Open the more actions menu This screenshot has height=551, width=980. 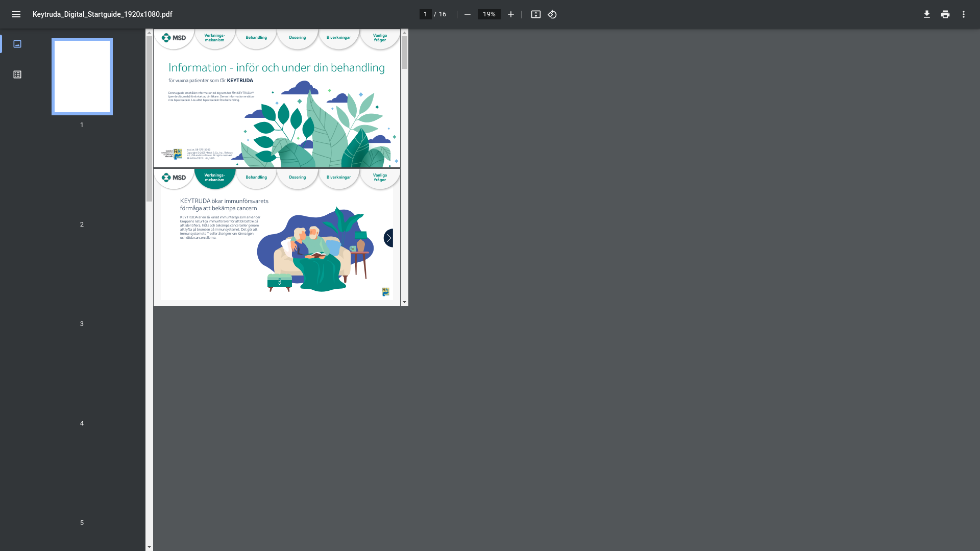[964, 14]
